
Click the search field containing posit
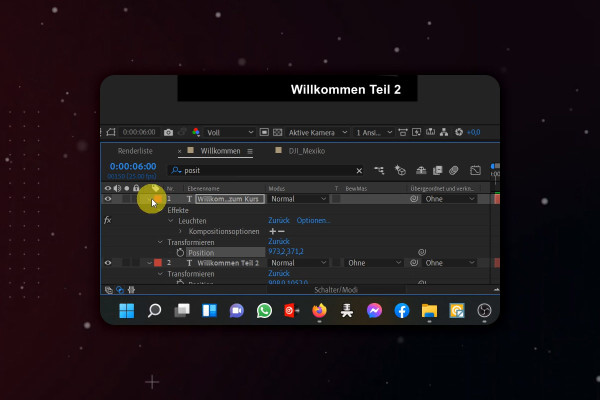[266, 171]
